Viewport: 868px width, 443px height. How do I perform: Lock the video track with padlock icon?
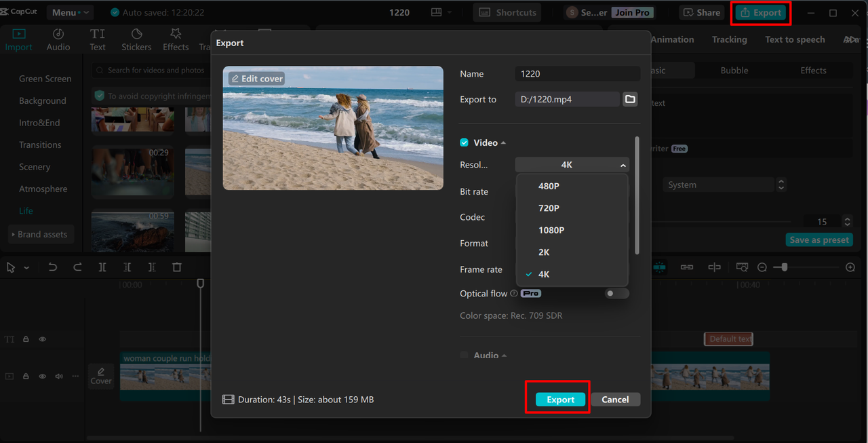tap(26, 376)
